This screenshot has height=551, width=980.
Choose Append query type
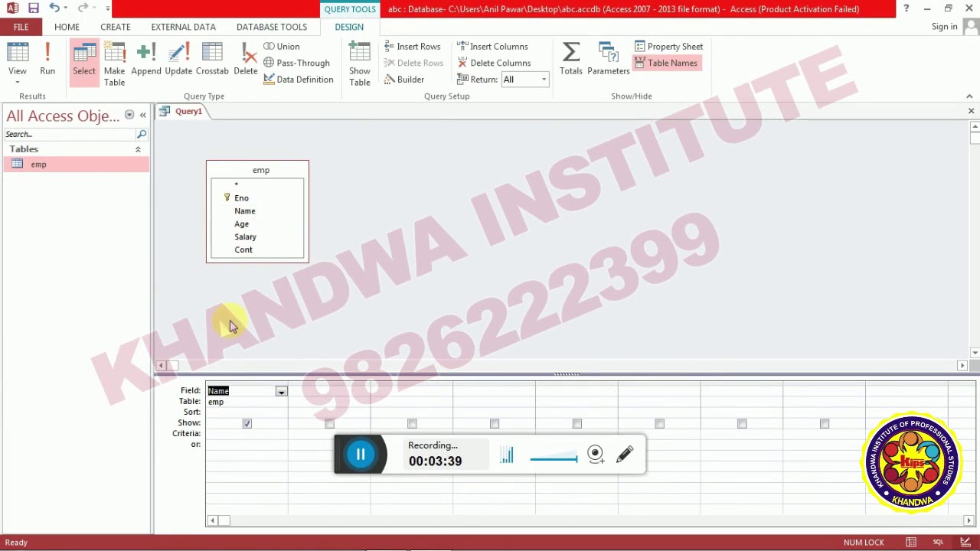145,60
